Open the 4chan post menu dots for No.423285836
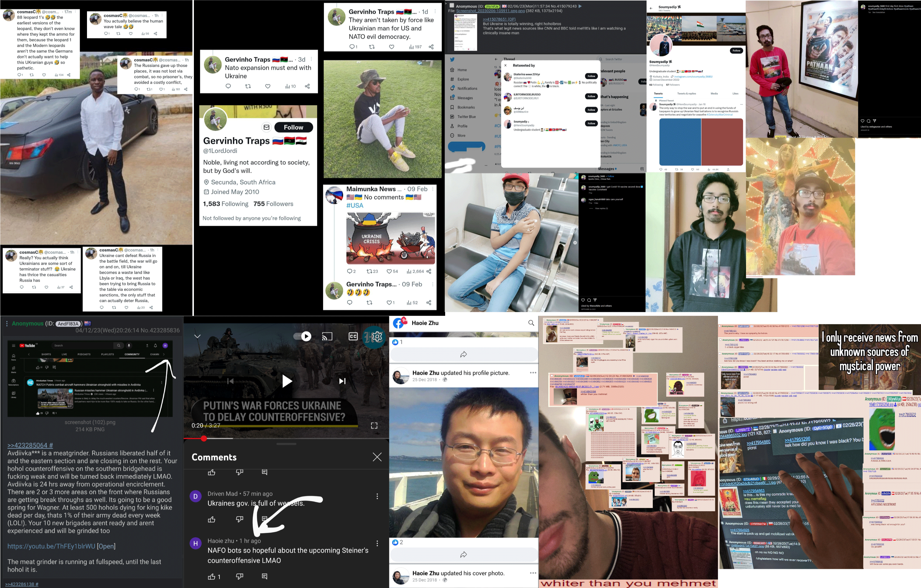 point(7,324)
